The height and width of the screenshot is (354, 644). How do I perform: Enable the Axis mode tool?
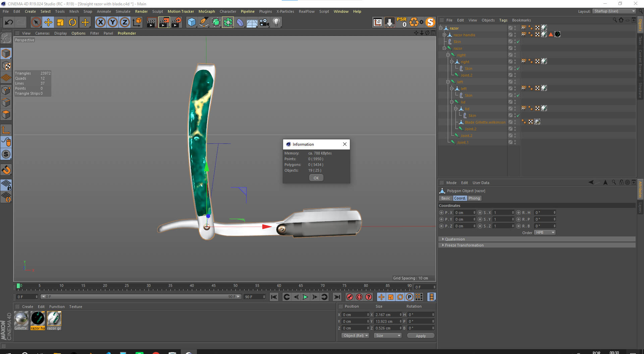[6, 130]
